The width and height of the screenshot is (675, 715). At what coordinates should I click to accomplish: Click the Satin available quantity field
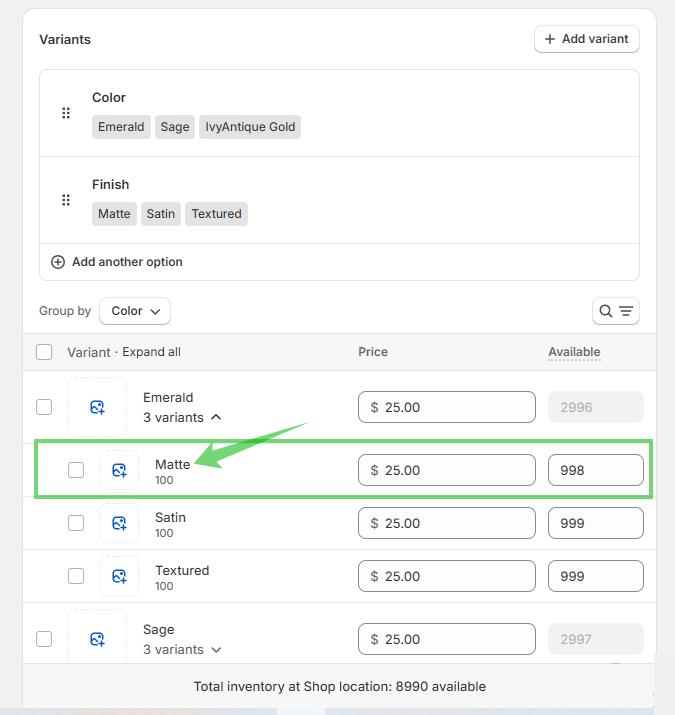click(595, 523)
